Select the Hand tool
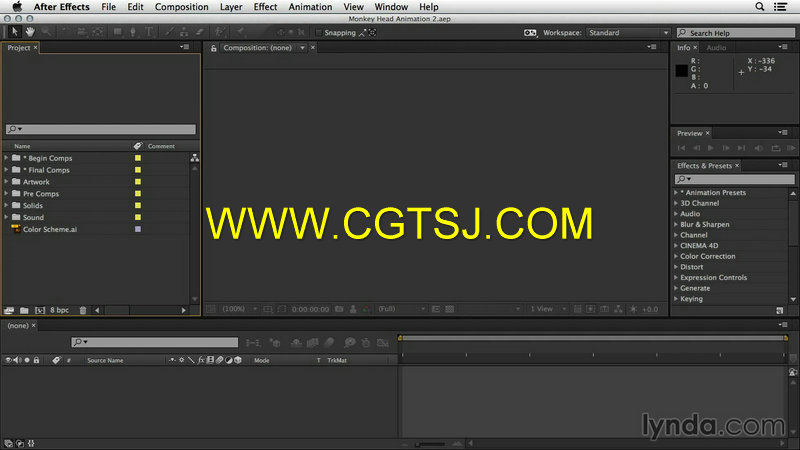The width and height of the screenshot is (800, 450). click(30, 32)
